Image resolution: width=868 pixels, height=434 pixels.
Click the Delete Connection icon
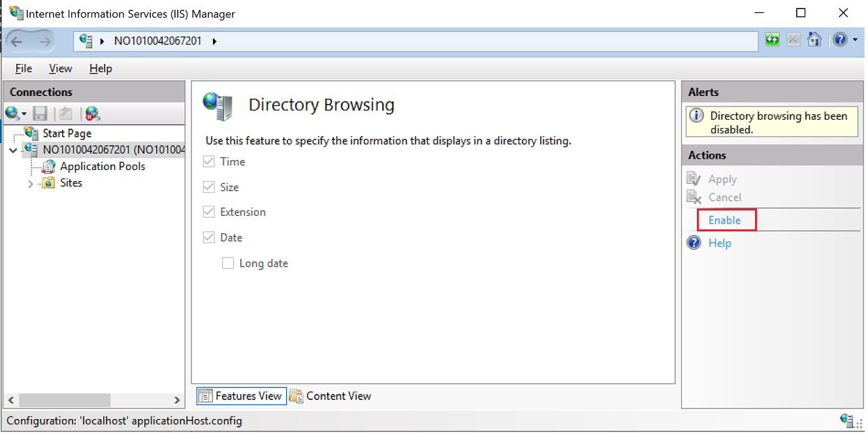[93, 114]
